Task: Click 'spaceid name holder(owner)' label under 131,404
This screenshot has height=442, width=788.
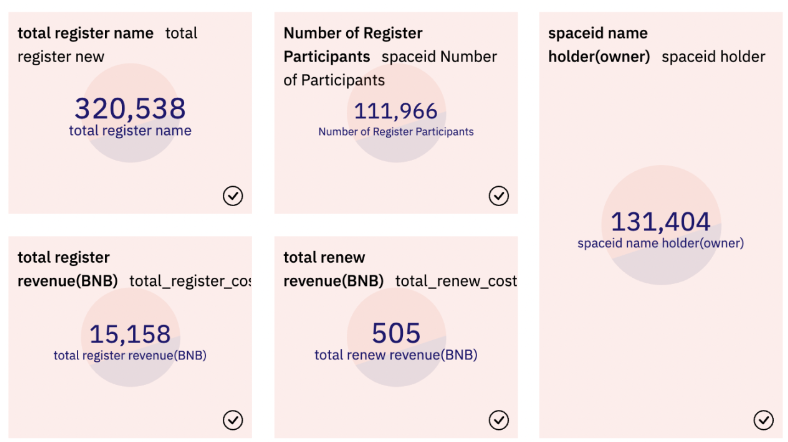Action: (x=660, y=243)
